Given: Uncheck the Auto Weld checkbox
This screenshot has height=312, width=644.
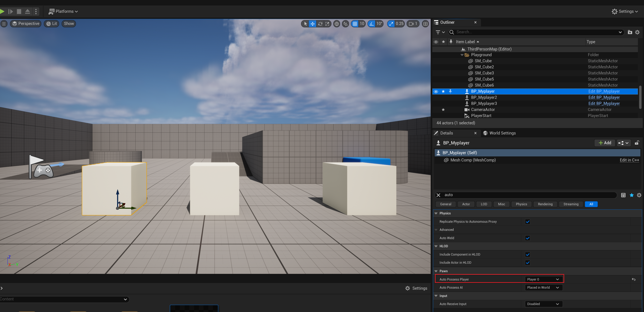Looking at the screenshot, I should click(528, 238).
